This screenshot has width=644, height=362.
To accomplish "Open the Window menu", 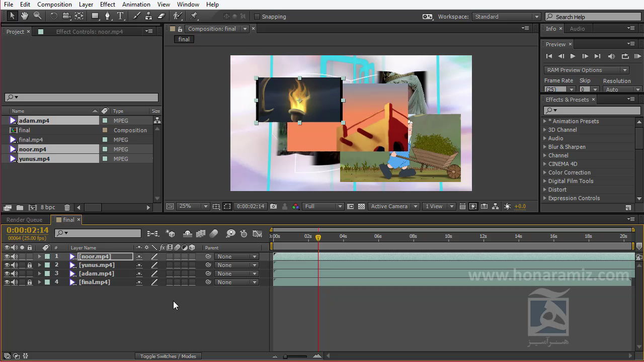I will tap(188, 4).
